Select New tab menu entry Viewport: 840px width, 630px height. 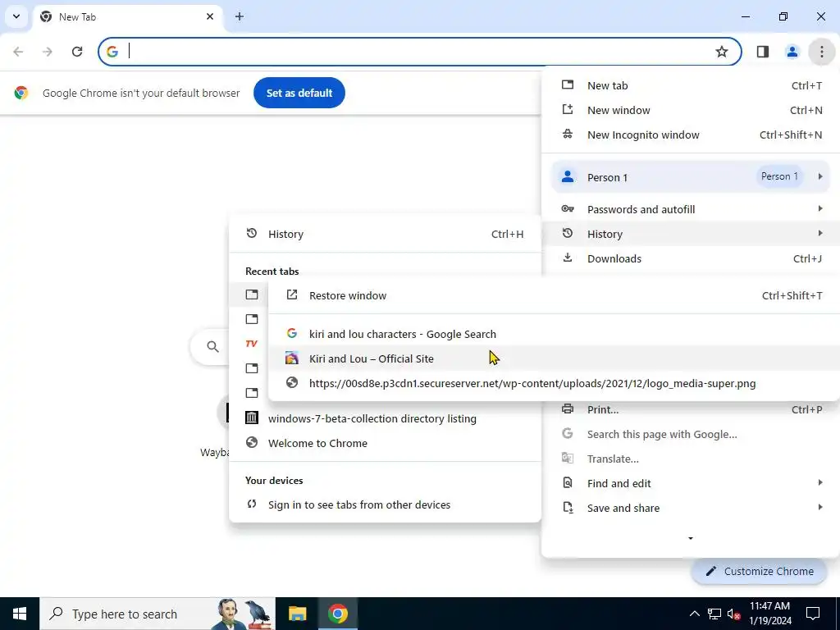(x=691, y=85)
